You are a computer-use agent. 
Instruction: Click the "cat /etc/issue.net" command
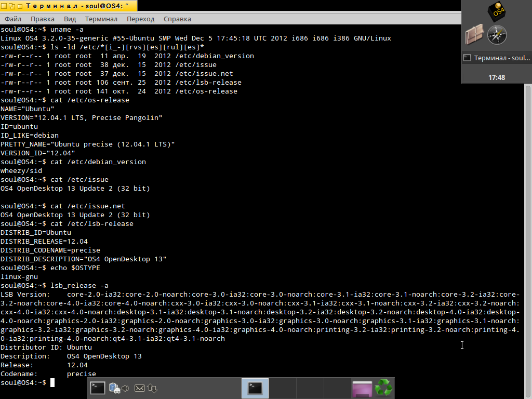coord(87,206)
